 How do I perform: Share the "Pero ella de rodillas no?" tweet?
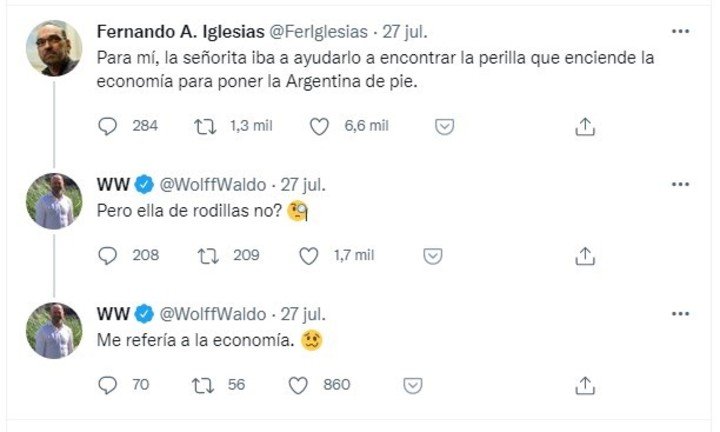(586, 256)
